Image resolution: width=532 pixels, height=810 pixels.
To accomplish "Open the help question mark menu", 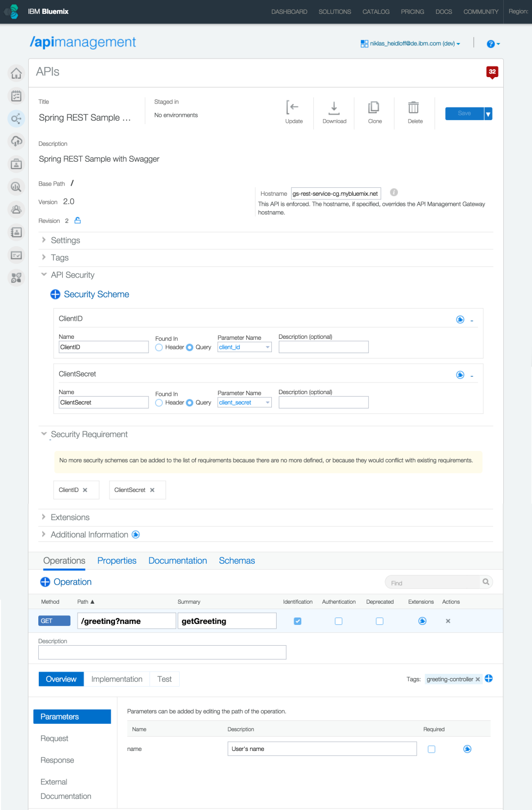I will pos(493,44).
